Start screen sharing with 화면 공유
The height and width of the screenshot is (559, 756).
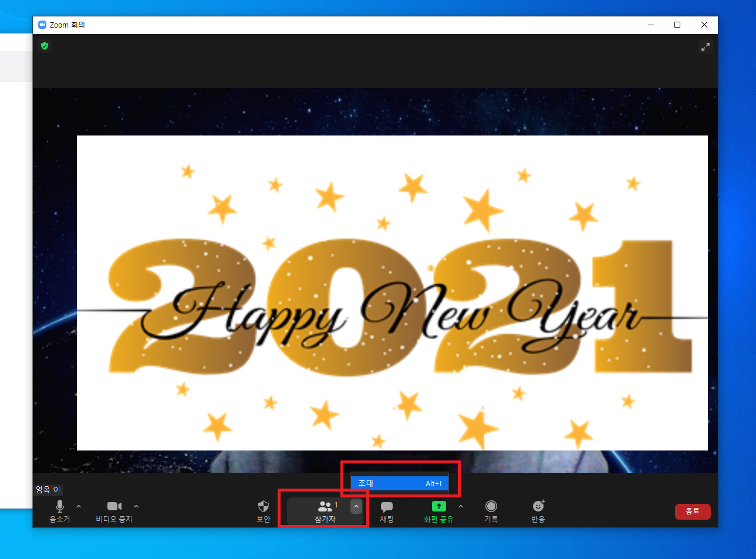point(439,511)
